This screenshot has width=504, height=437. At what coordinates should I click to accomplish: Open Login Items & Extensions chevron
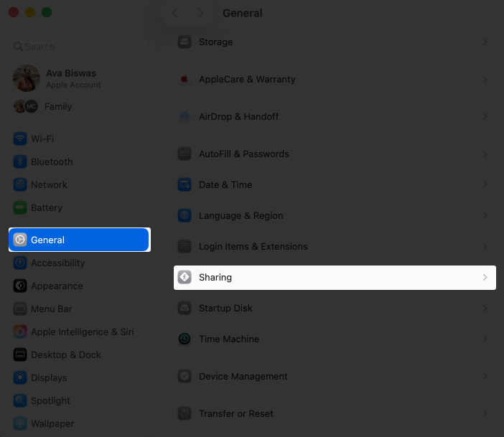click(485, 246)
